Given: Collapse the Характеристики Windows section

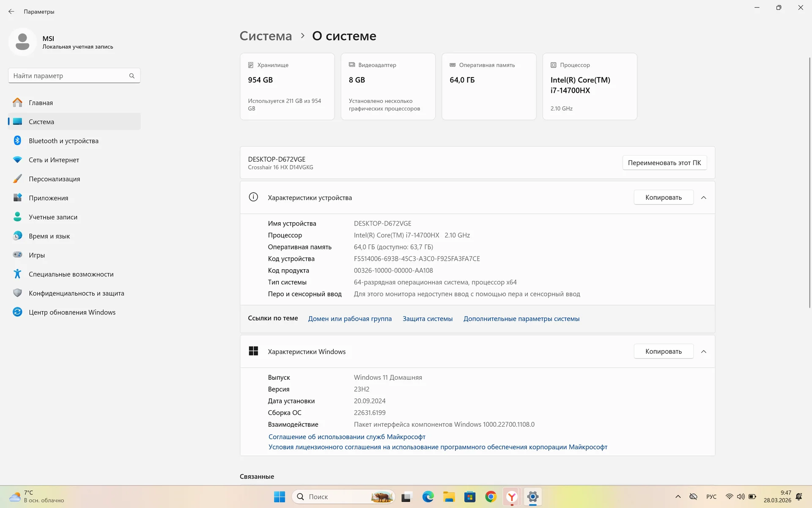Looking at the screenshot, I should tap(704, 352).
